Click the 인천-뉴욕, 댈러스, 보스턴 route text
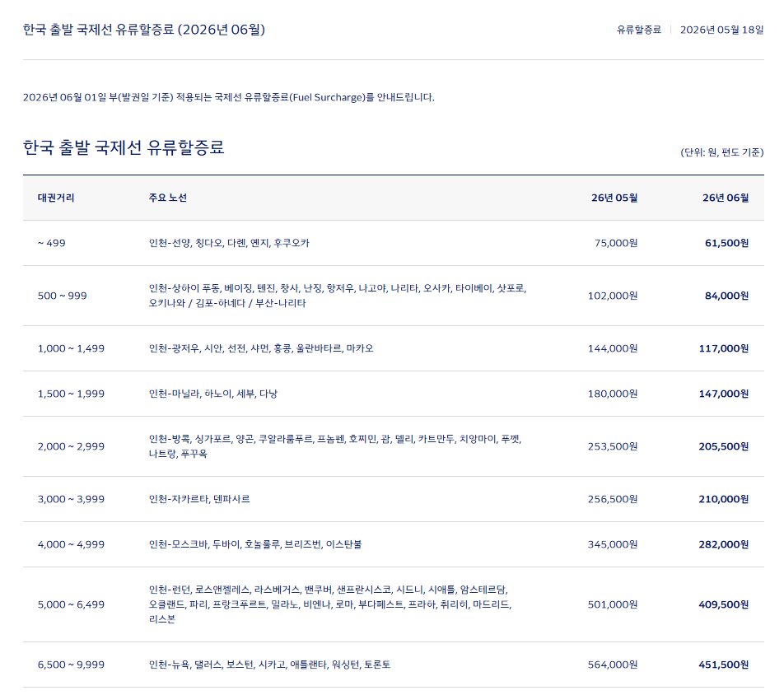The width and height of the screenshot is (784, 695). click(201, 665)
